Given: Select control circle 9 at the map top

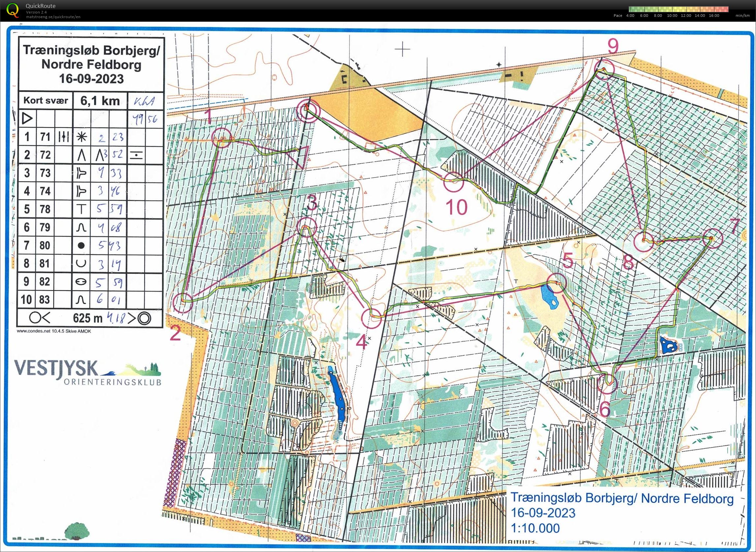Looking at the screenshot, I should coord(605,70).
